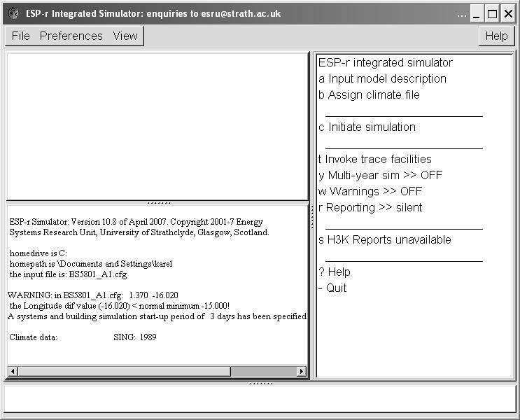Click the 'ESP-r Simulator: Version 10.8' text line
The height and width of the screenshot is (420, 520).
(136, 222)
